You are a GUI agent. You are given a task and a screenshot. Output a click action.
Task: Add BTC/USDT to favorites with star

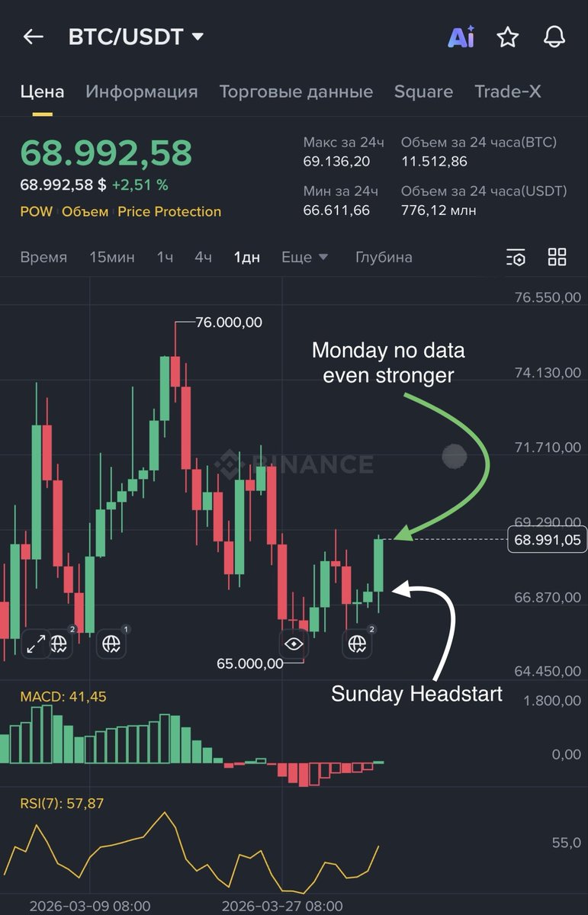coord(508,37)
